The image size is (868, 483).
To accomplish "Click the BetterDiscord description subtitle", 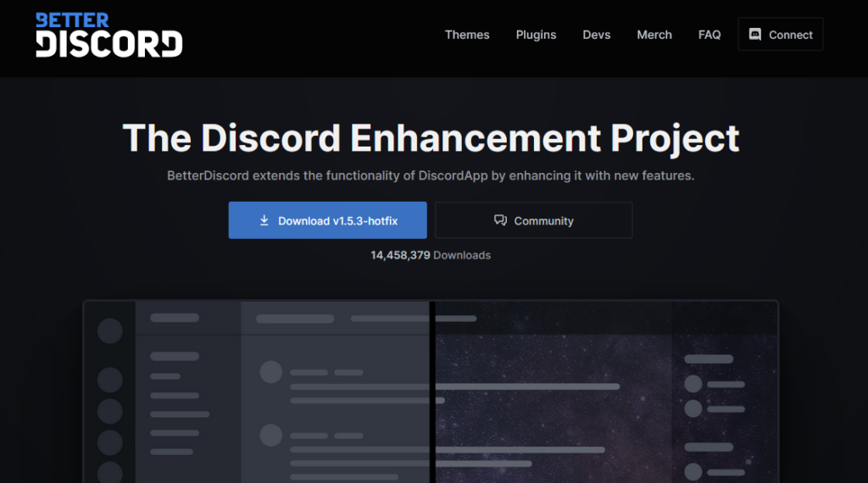I will [x=431, y=175].
